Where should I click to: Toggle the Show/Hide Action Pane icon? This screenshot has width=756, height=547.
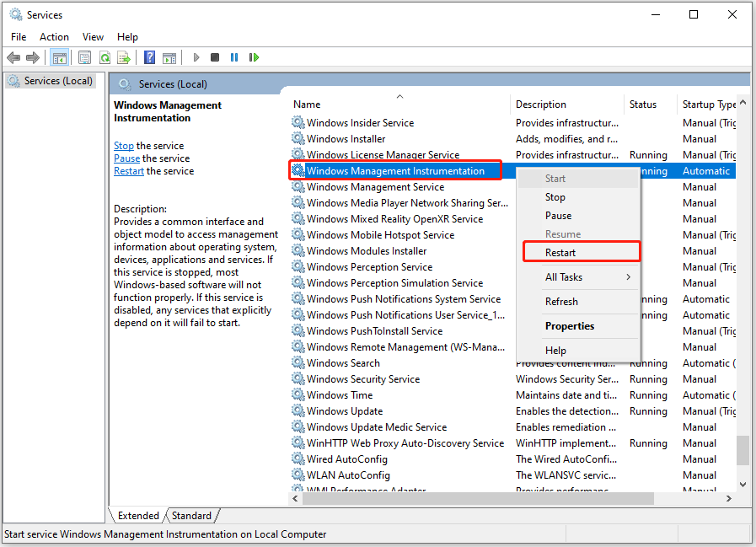169,56
